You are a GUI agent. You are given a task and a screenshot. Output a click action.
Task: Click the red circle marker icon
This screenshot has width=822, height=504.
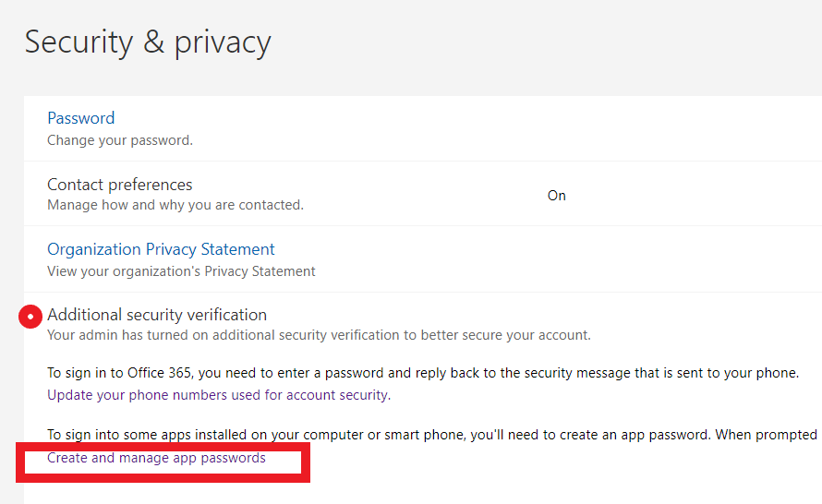tap(30, 317)
